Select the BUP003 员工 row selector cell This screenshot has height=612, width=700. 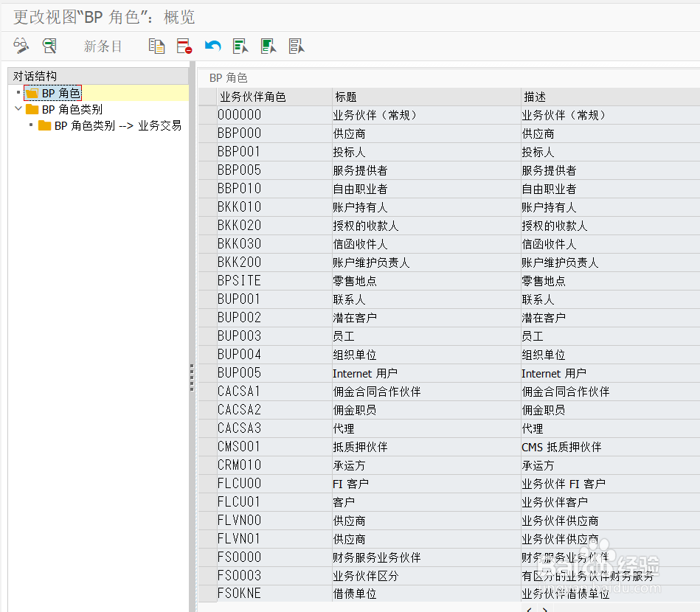[206, 335]
